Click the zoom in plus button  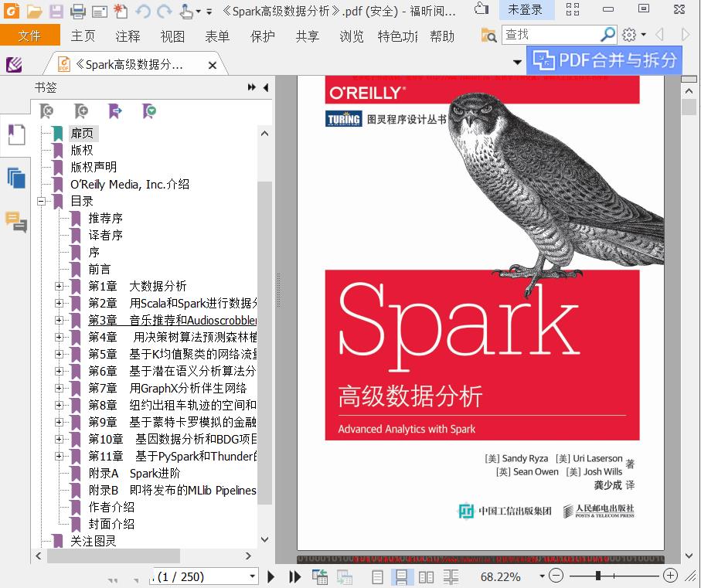click(670, 576)
